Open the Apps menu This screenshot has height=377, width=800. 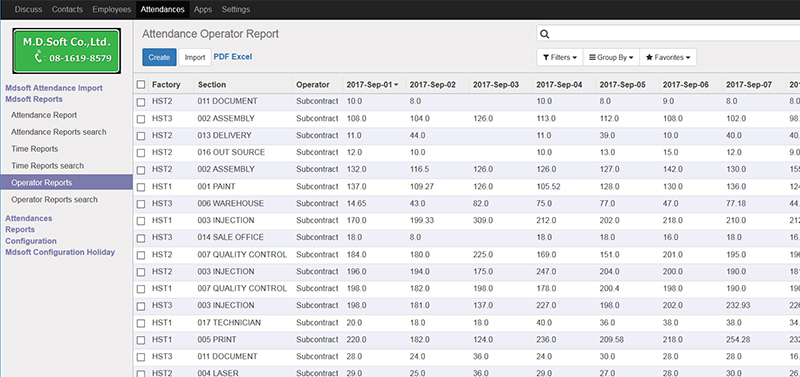pos(203,9)
